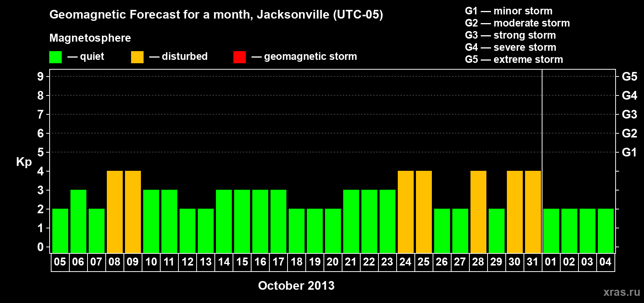Click the green bar for day 10
644x303 pixels.
pyautogui.click(x=151, y=221)
